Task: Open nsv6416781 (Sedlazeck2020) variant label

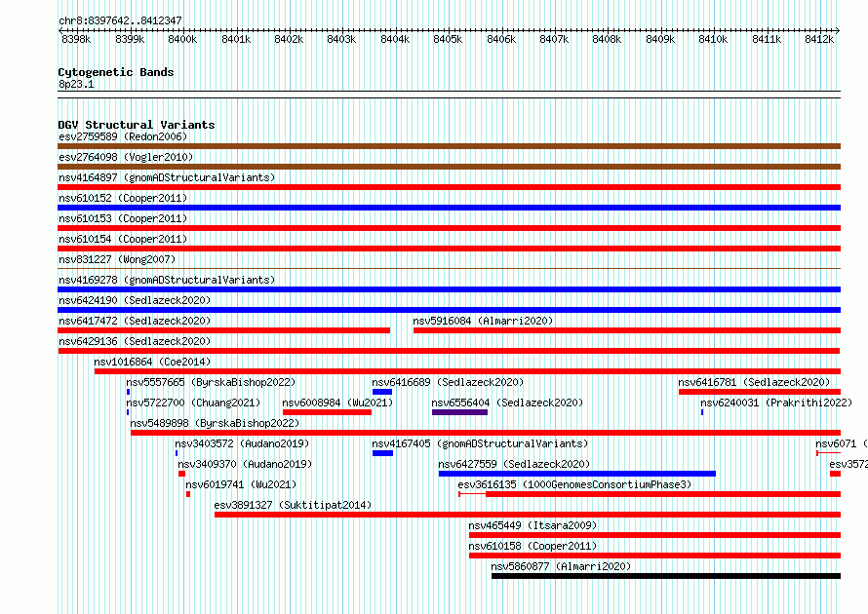Action: [x=754, y=382]
